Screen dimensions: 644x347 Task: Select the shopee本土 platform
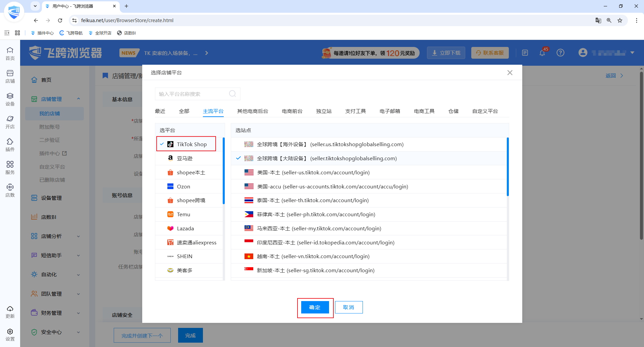click(x=190, y=172)
